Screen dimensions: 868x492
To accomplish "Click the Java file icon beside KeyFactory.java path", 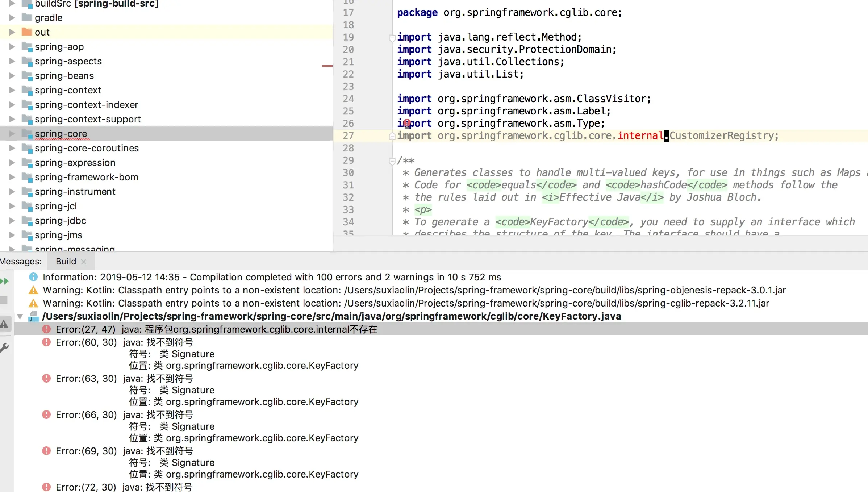I will (x=33, y=316).
